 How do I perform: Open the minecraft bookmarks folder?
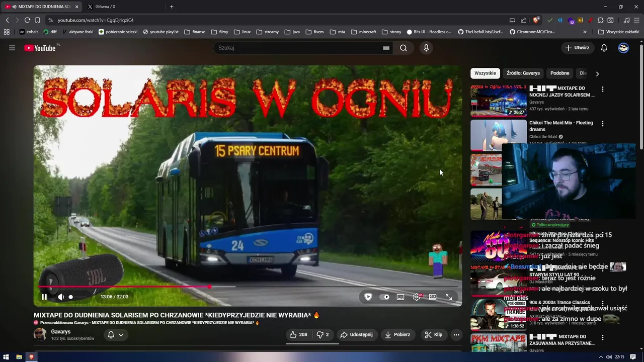363,32
